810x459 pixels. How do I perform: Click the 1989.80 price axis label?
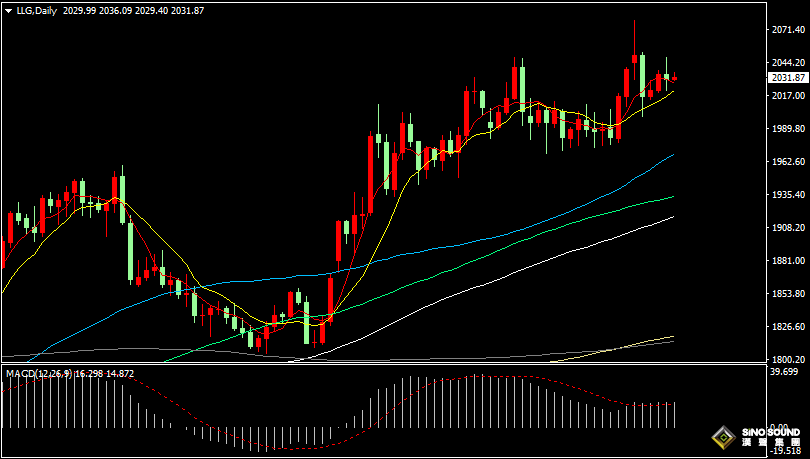(x=788, y=129)
